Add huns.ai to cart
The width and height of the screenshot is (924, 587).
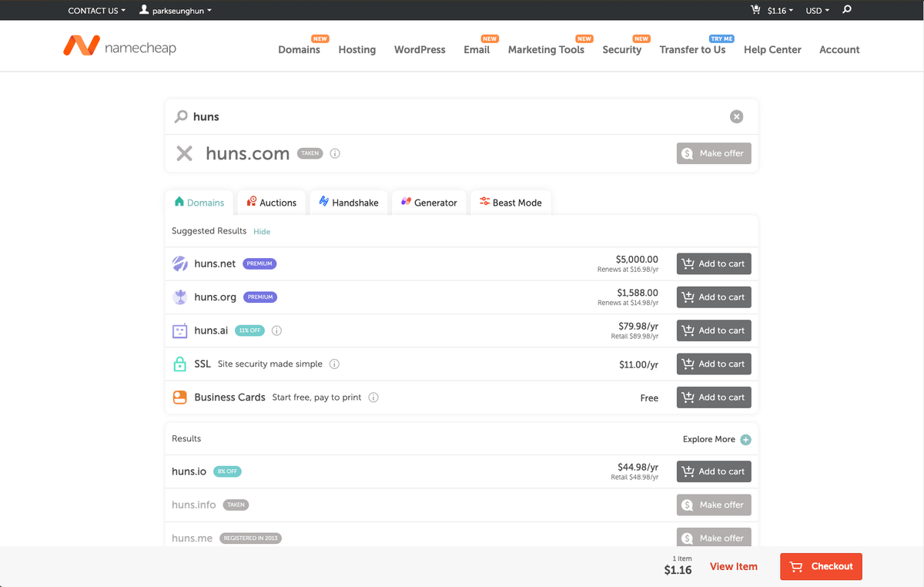[714, 330]
